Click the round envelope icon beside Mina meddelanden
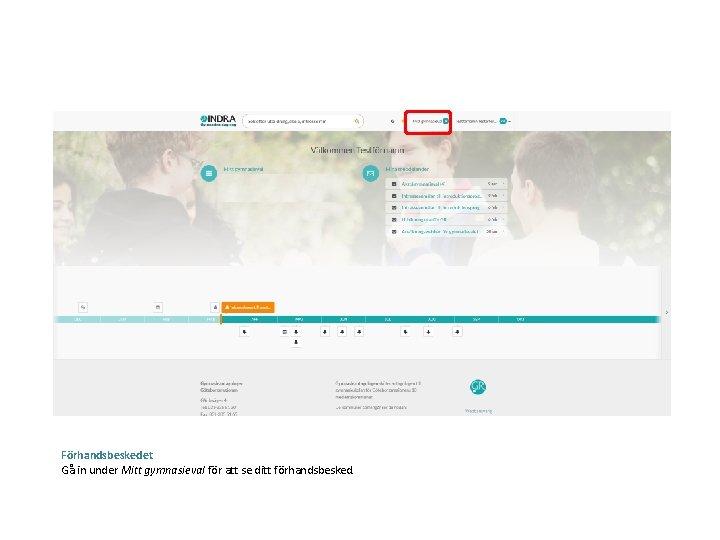 tap(371, 173)
